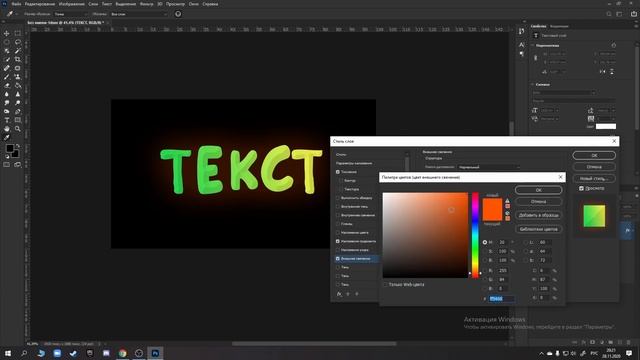Image resolution: width=640 pixels, height=360 pixels.
Task: Click the out-of-gamut warning triangle
Action: (507, 201)
